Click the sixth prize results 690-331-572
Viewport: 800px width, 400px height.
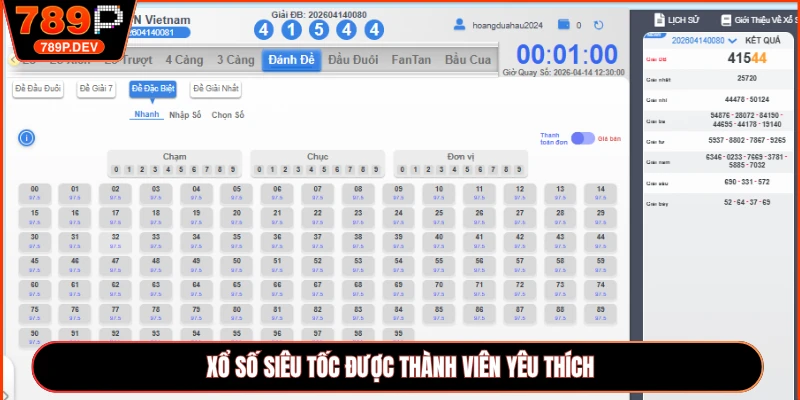[746, 182]
